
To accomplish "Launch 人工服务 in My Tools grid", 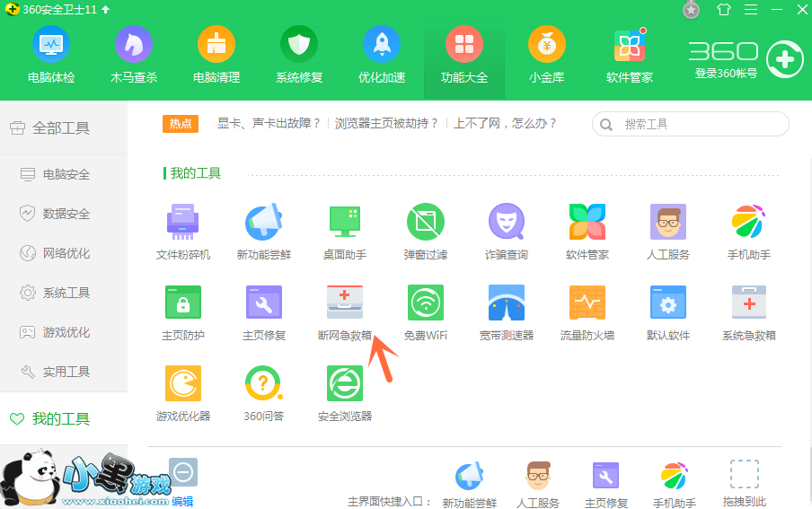I will tap(668, 232).
